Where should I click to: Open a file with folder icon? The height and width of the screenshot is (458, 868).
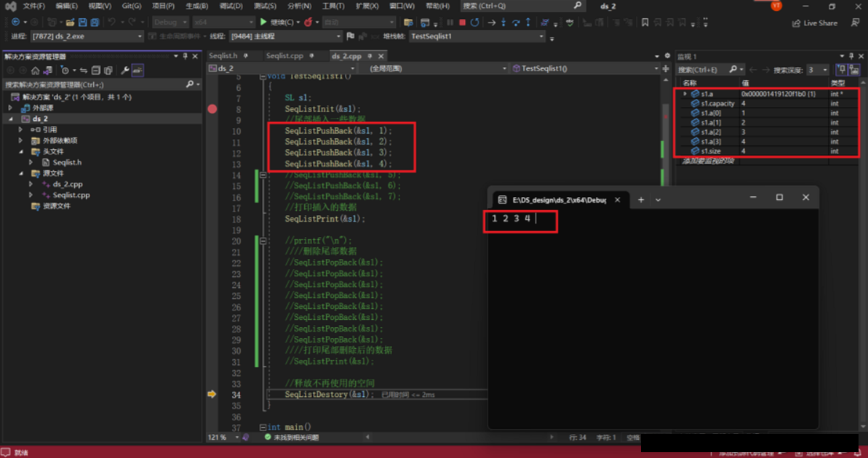coord(70,22)
